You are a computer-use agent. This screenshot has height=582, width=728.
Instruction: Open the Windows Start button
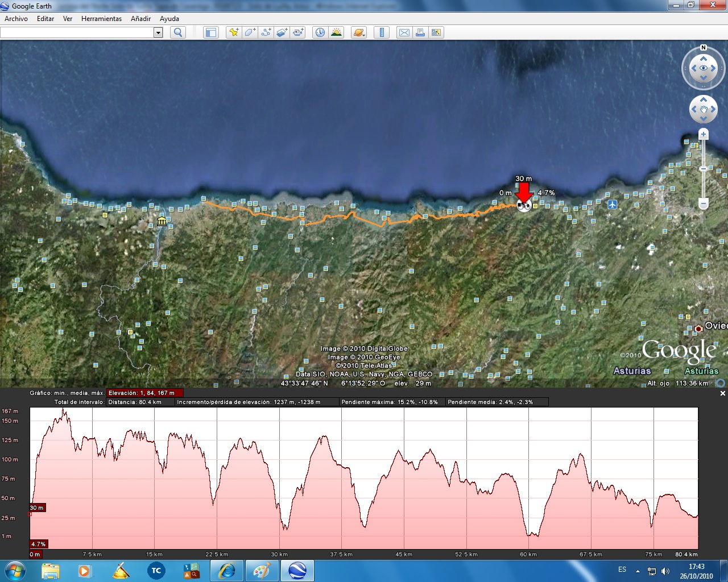click(15, 571)
